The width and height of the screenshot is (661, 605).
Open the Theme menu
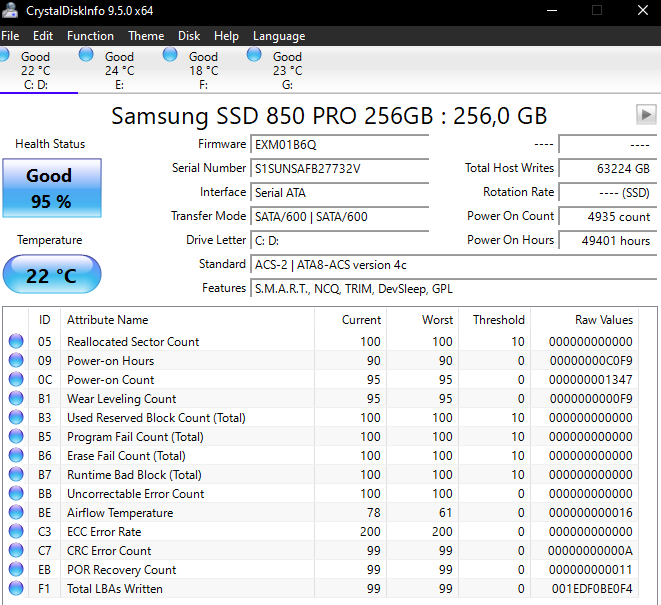pos(146,36)
